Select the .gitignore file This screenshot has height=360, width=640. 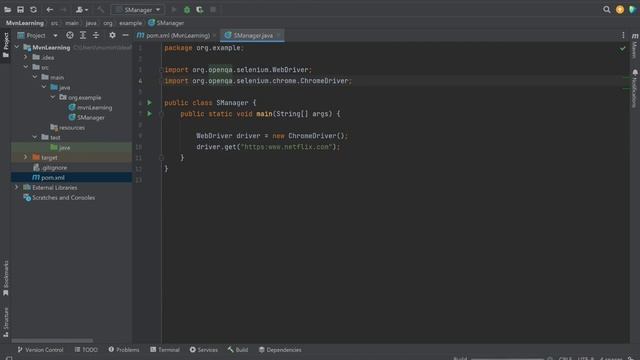[50, 167]
